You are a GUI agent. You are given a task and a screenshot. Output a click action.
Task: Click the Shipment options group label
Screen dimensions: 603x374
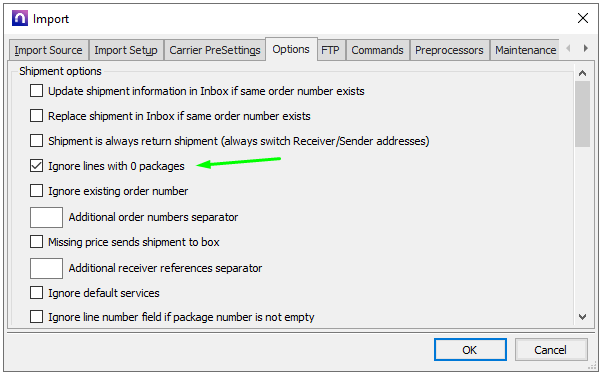(x=60, y=71)
